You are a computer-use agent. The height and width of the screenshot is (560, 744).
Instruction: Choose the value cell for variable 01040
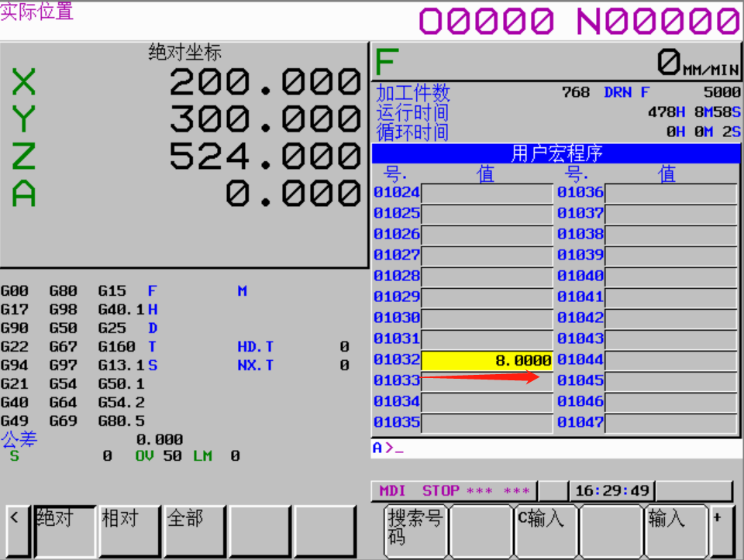tap(670, 277)
